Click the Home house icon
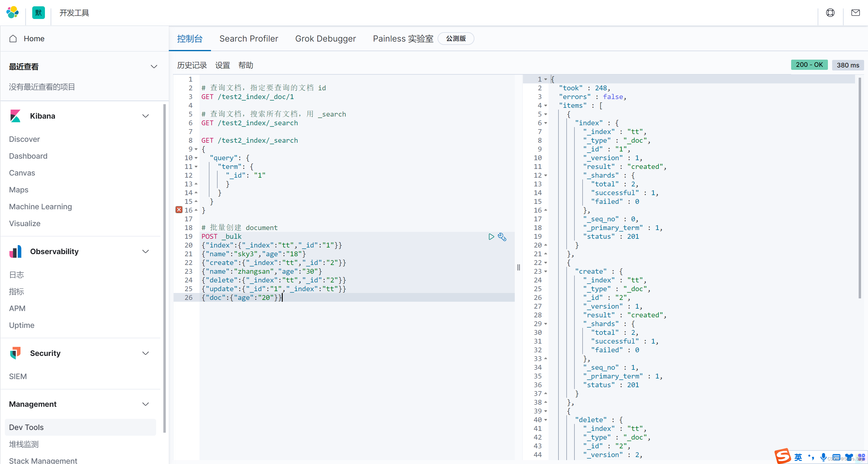Image resolution: width=868 pixels, height=464 pixels. click(13, 38)
